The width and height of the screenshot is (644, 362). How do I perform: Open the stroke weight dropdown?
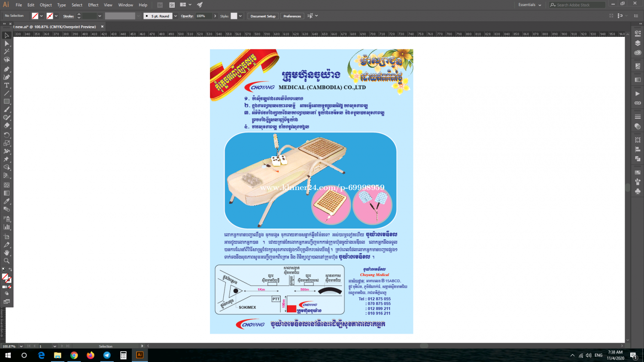point(100,16)
